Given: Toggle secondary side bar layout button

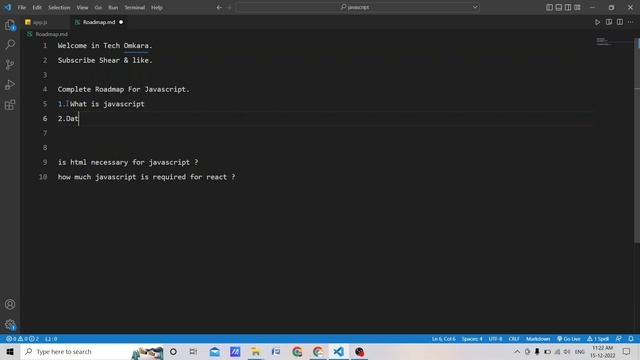Looking at the screenshot, I should click(x=568, y=7).
